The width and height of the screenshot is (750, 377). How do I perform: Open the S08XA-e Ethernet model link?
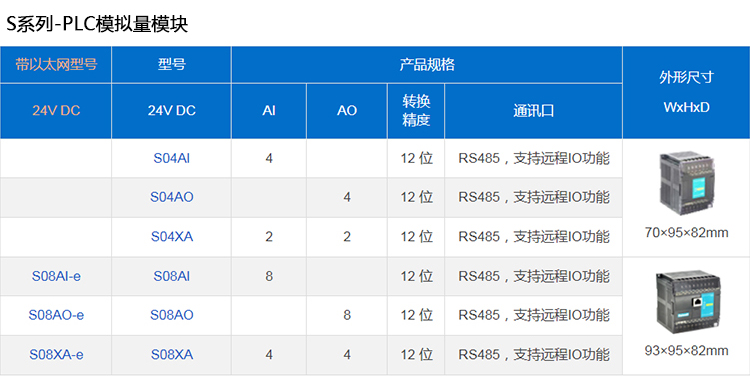click(x=56, y=355)
